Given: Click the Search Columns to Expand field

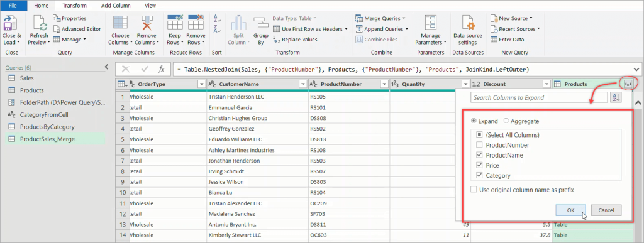Looking at the screenshot, I should pos(539,97).
